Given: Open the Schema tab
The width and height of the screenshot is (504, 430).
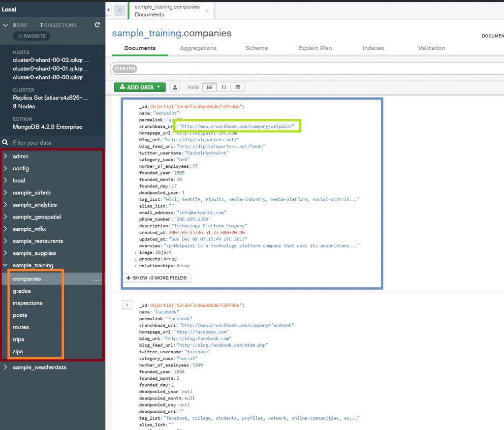Looking at the screenshot, I should (256, 48).
